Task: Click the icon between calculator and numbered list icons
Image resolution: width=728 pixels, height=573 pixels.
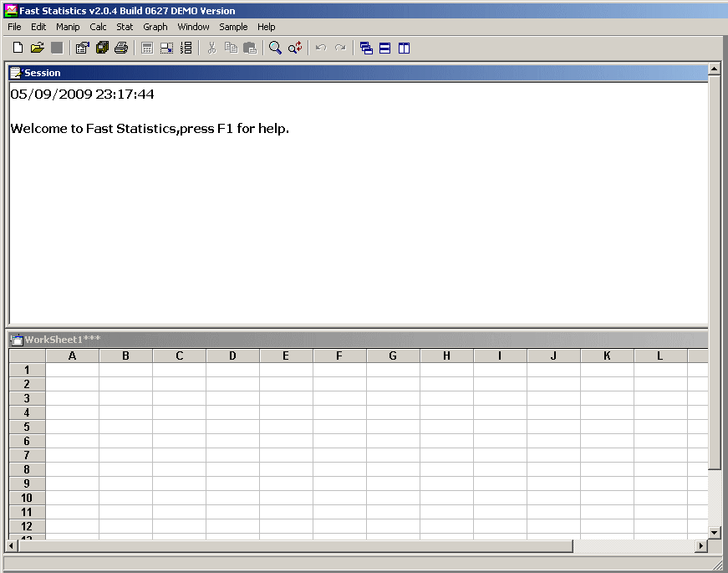Action: (166, 48)
